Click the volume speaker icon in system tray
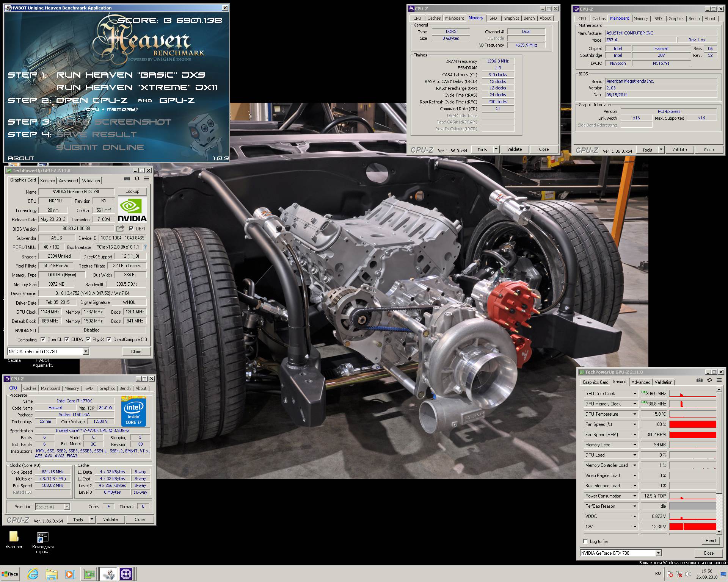The height and width of the screenshot is (582, 728). coord(688,574)
